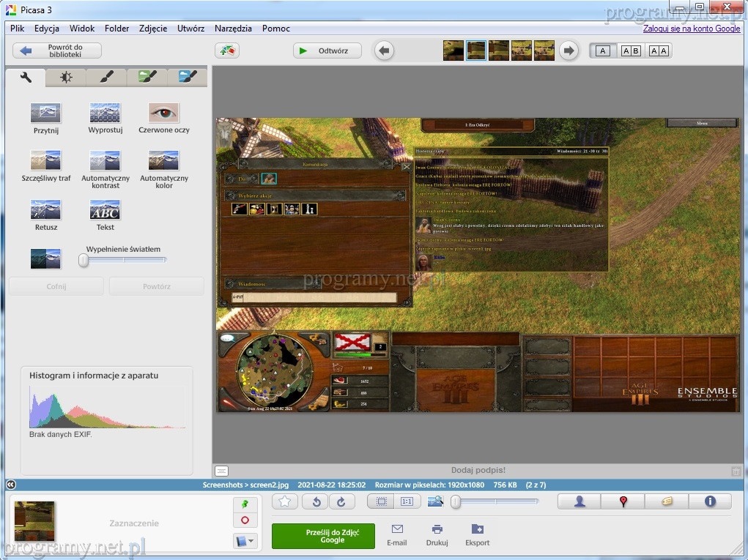Rotate the photo clockwise
This screenshot has width=748, height=560.
pyautogui.click(x=341, y=501)
